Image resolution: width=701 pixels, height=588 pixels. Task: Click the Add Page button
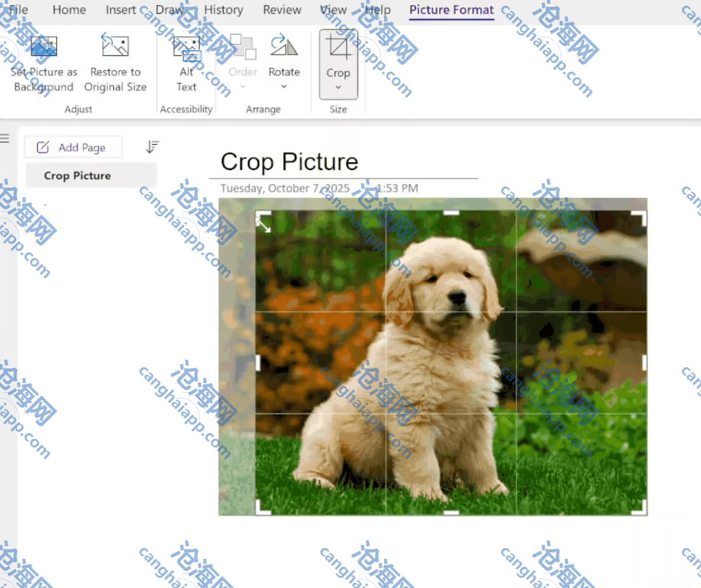73,148
